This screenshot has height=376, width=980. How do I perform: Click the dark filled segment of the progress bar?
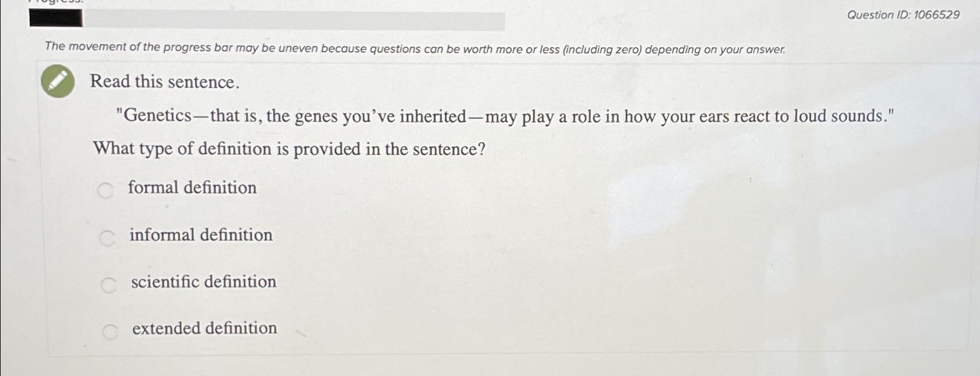55,19
